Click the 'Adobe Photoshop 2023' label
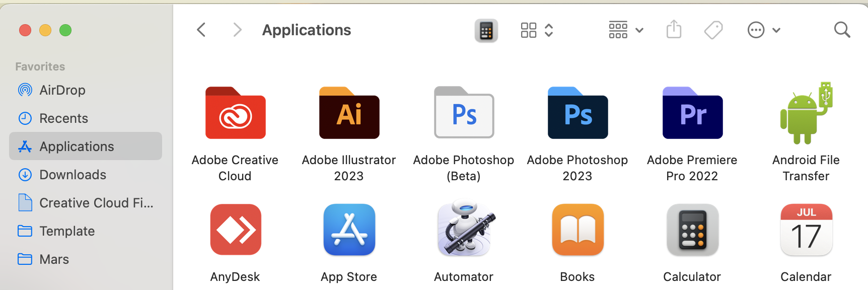The image size is (868, 290). (577, 168)
